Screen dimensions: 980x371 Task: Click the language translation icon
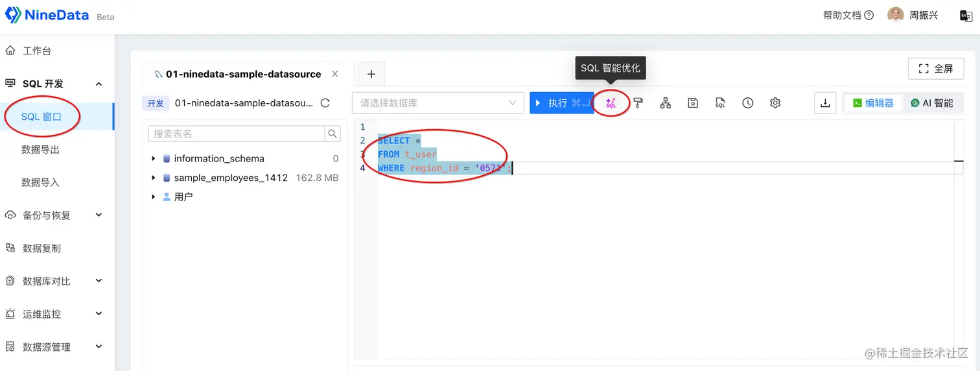point(966,16)
